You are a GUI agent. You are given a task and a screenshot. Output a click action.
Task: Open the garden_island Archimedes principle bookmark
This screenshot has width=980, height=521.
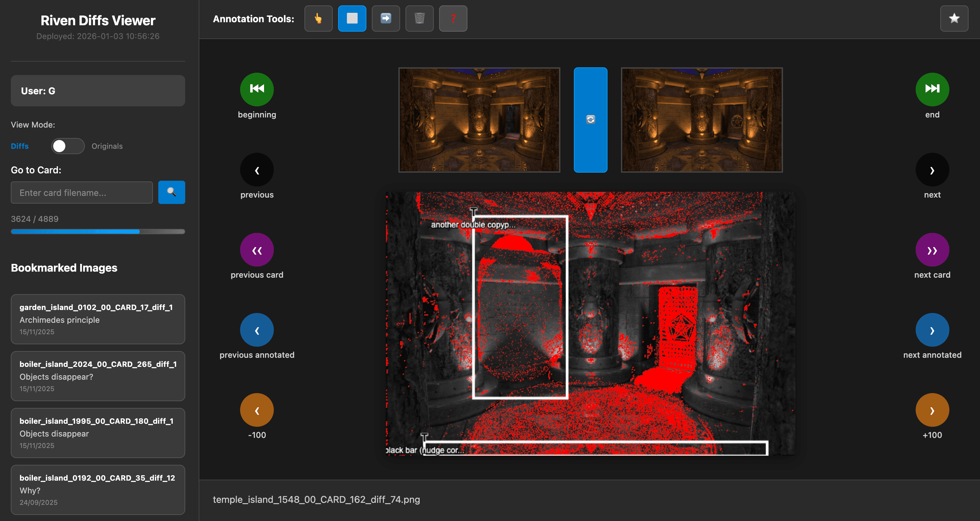98,319
